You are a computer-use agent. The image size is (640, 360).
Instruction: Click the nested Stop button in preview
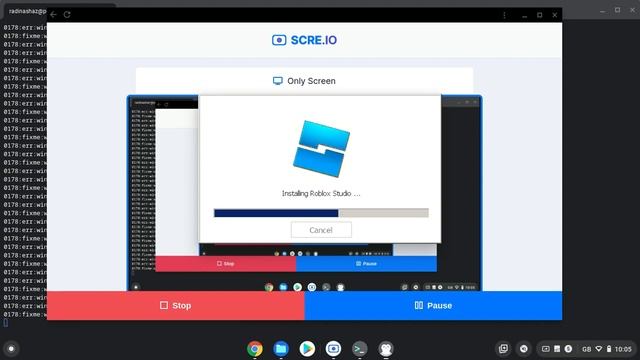(x=225, y=264)
